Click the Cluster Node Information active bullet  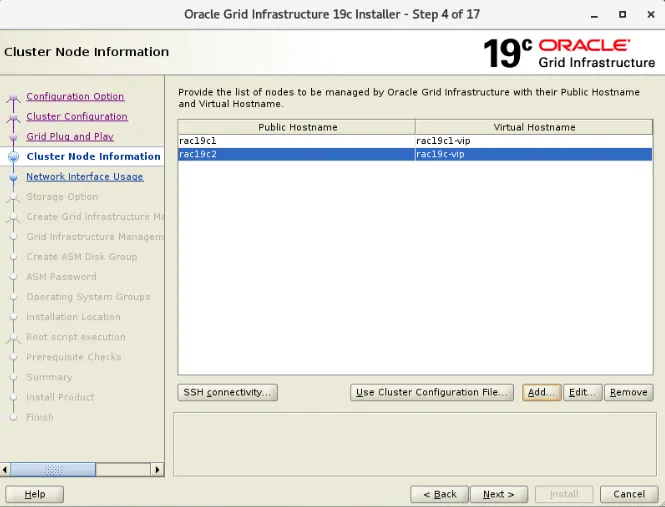(x=14, y=157)
